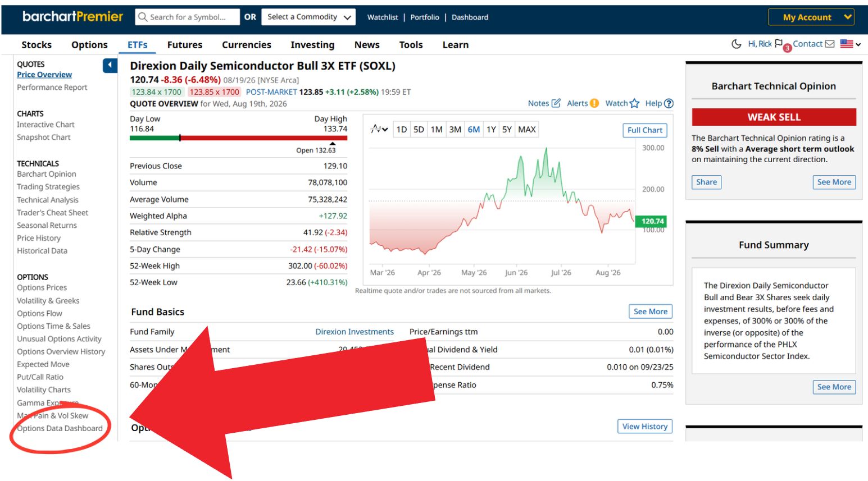This screenshot has height=481, width=868.
Task: Open Options Data Dashboard link
Action: pos(60,428)
